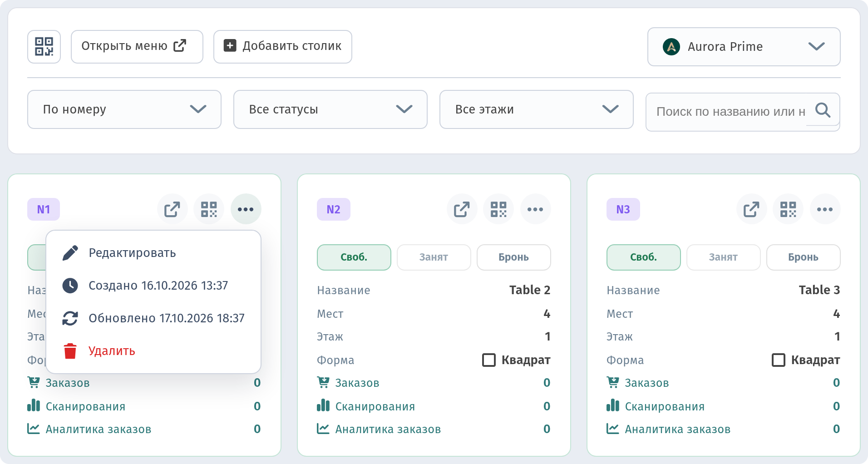868x464 pixels.
Task: Set table N3 status to Занят
Action: point(724,257)
